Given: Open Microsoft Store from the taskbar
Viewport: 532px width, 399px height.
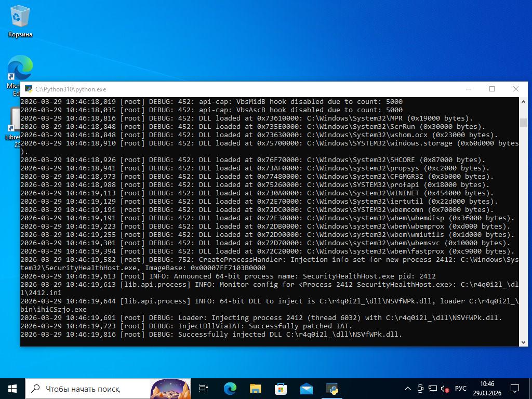Looking at the screenshot, I should [x=281, y=388].
